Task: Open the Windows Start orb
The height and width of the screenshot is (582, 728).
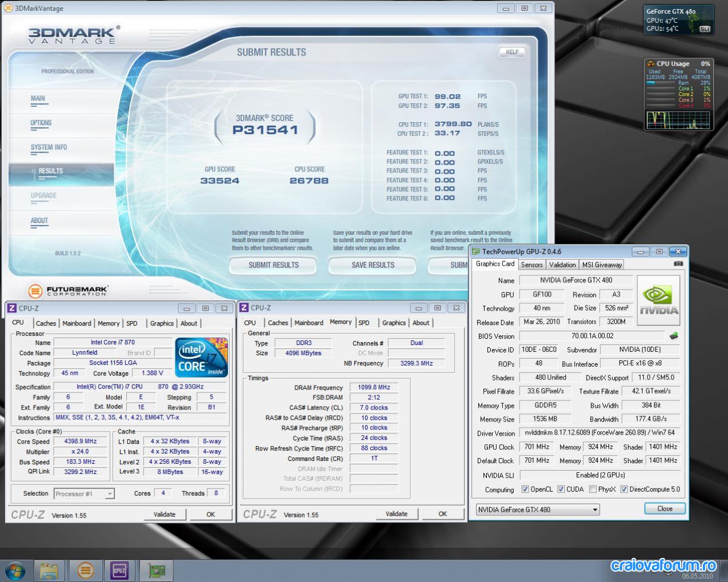Action: pos(15,570)
